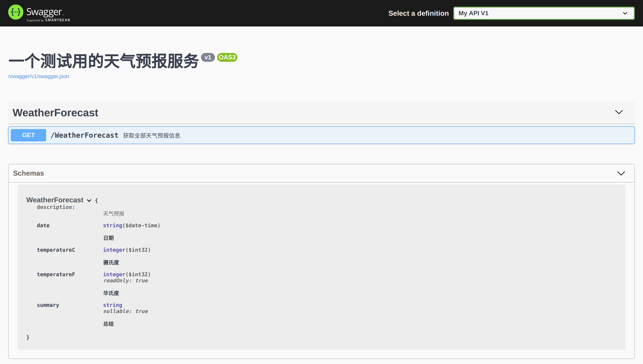Open the Select a definition dropdown
The image size is (643, 364).
(x=544, y=13)
